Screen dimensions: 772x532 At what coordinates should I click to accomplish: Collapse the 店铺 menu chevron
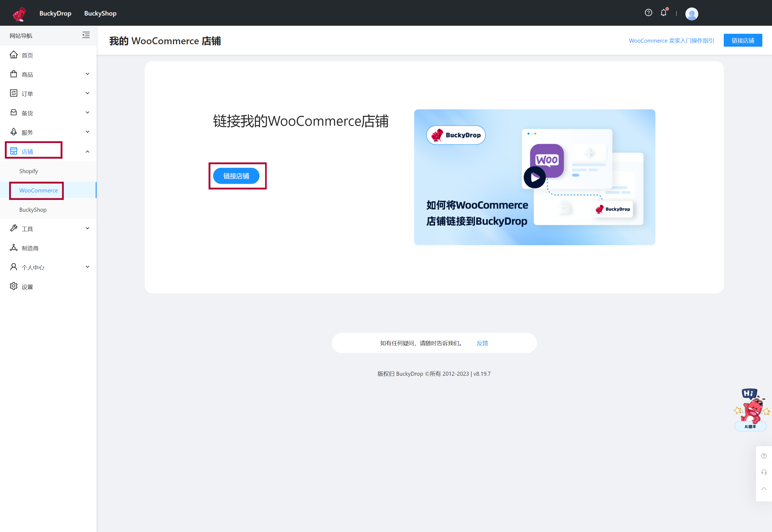pyautogui.click(x=87, y=152)
